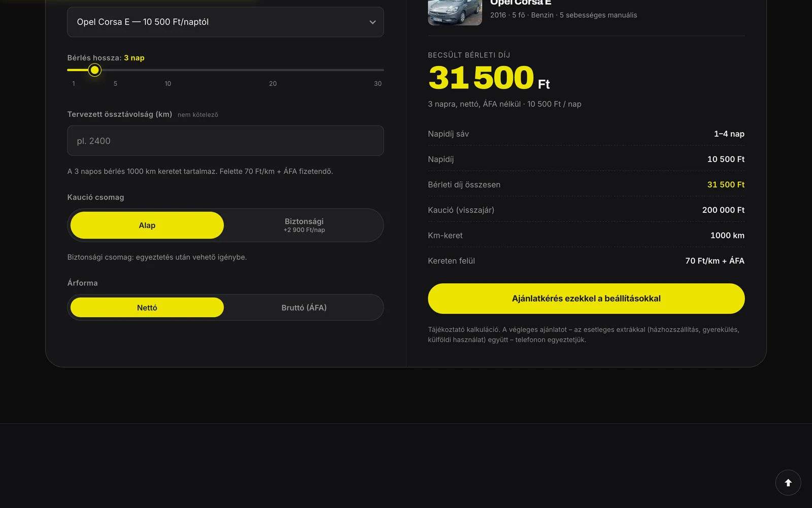This screenshot has height=508, width=812.
Task: Focus the planned total distance km field
Action: click(225, 141)
